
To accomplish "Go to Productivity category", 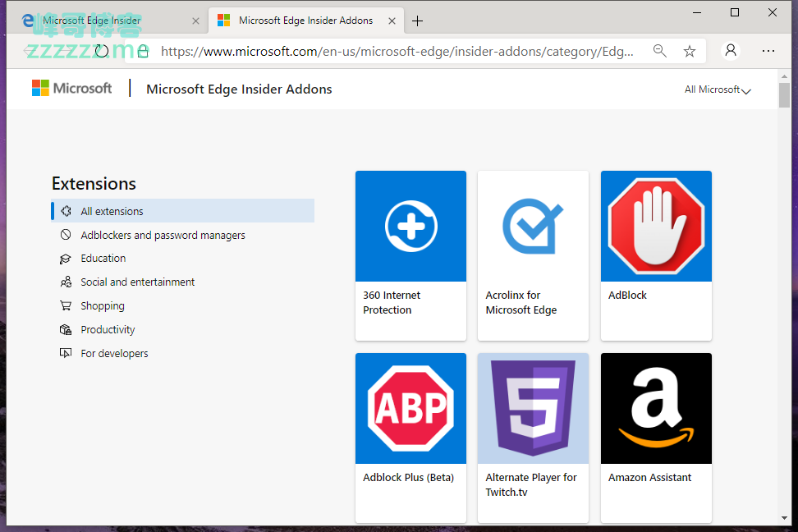I will 108,330.
